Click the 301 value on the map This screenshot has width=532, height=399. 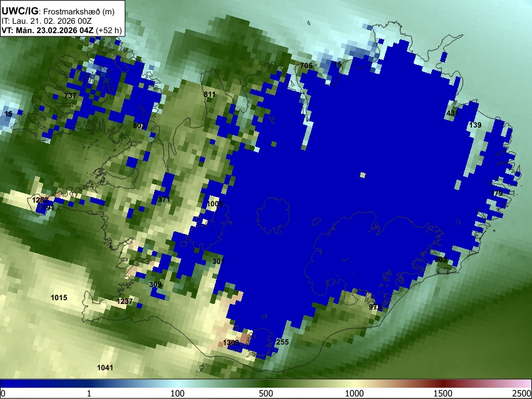pyautogui.click(x=218, y=261)
